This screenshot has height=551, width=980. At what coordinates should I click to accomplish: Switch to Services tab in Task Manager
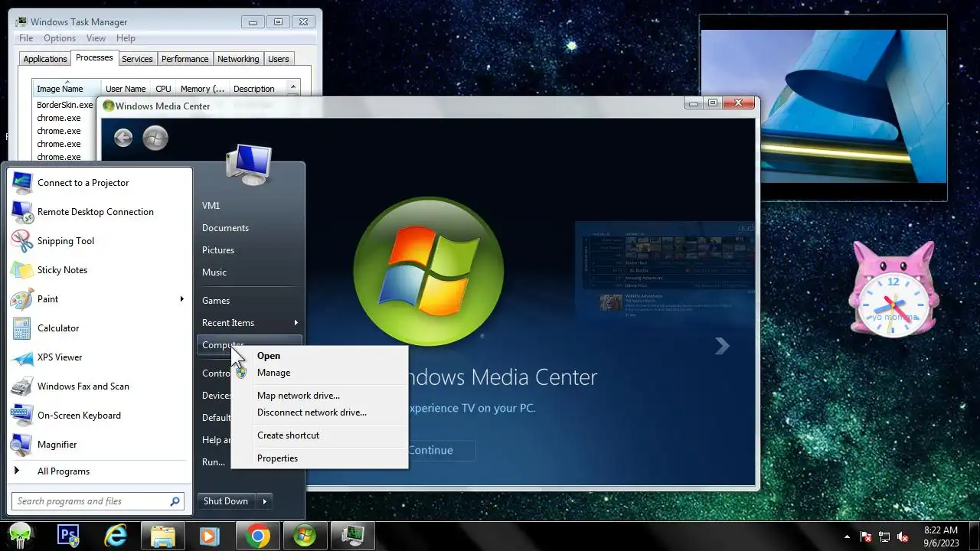click(x=137, y=59)
